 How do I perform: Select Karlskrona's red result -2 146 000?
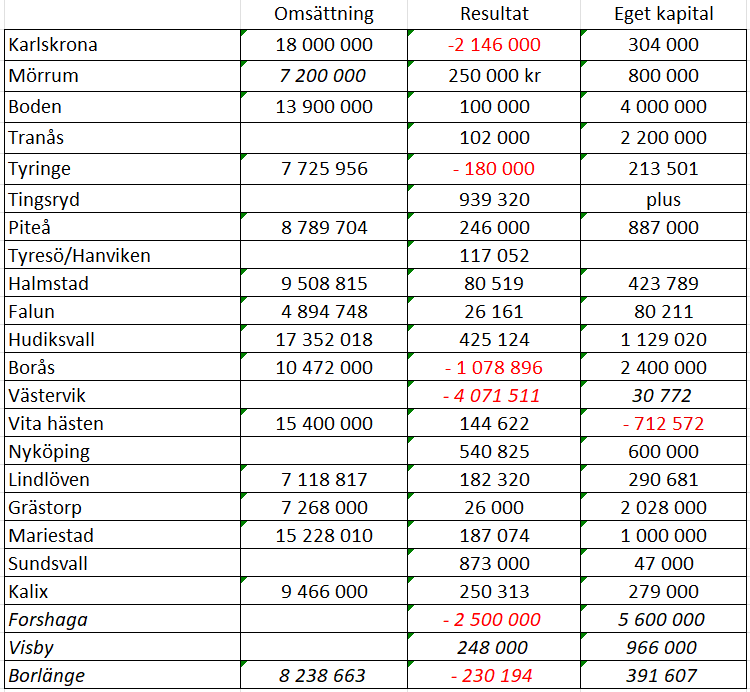pyautogui.click(x=494, y=45)
